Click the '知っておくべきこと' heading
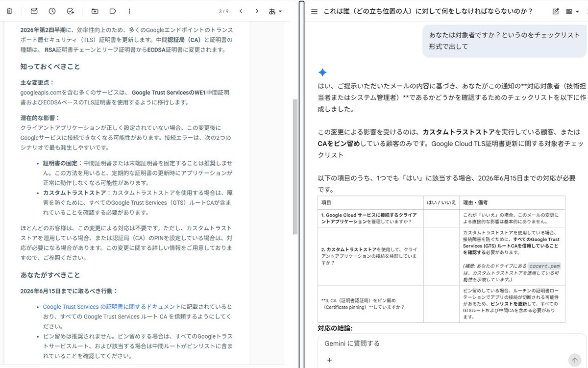588x368 pixels. point(50,66)
